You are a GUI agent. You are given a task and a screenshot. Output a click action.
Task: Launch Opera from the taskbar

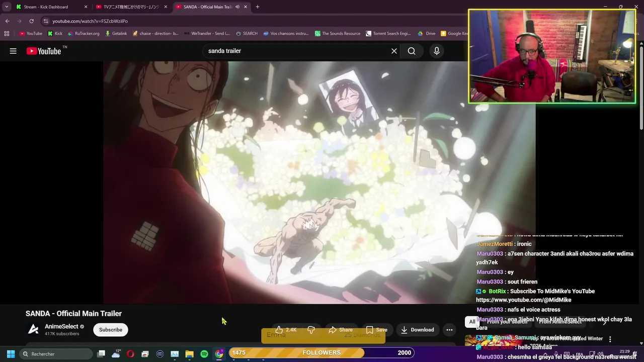(x=131, y=354)
